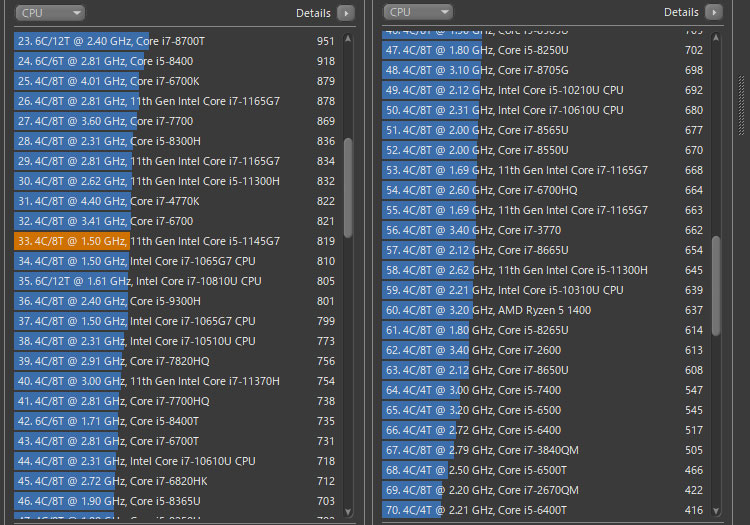Select rank 28 Core i5-8300H row
The height and width of the screenshot is (525, 750).
tap(175, 141)
